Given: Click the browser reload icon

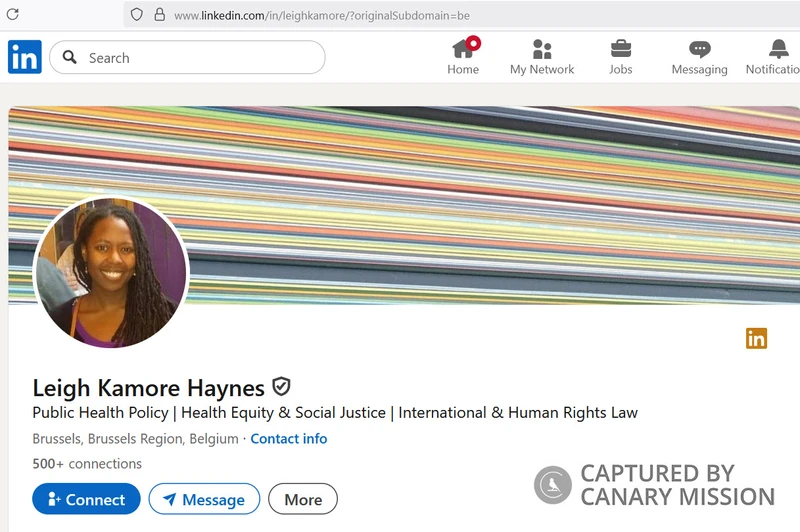Looking at the screenshot, I should (13, 14).
